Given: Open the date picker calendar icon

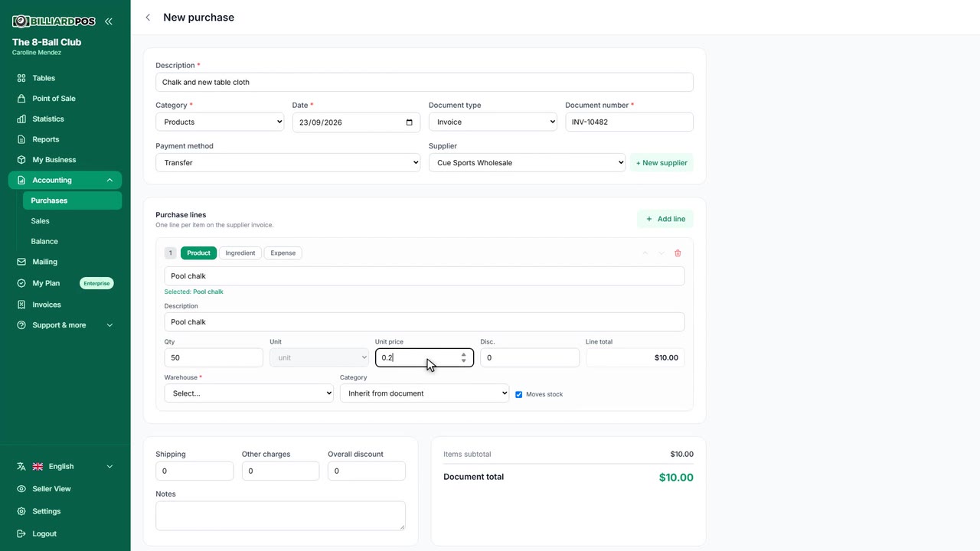Looking at the screenshot, I should tap(410, 122).
